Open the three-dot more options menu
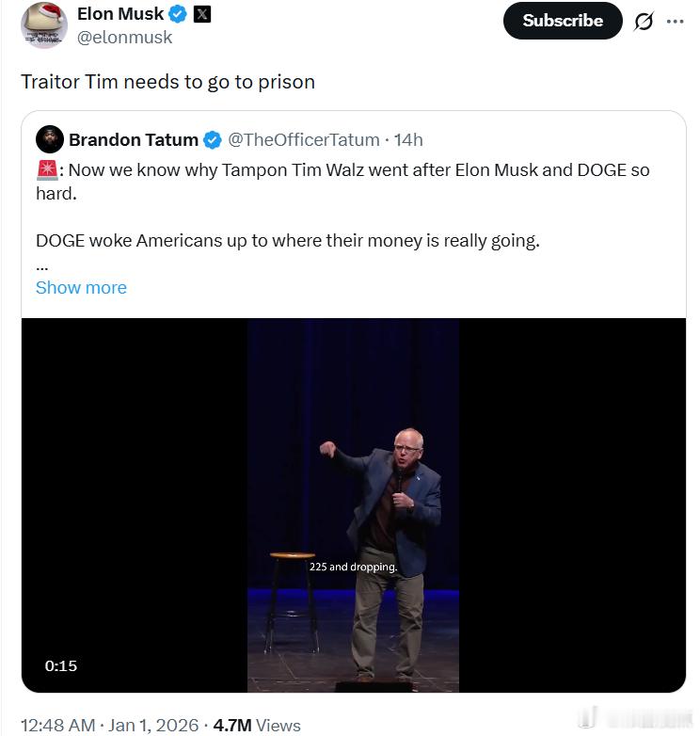This screenshot has width=700, height=736. point(675,21)
